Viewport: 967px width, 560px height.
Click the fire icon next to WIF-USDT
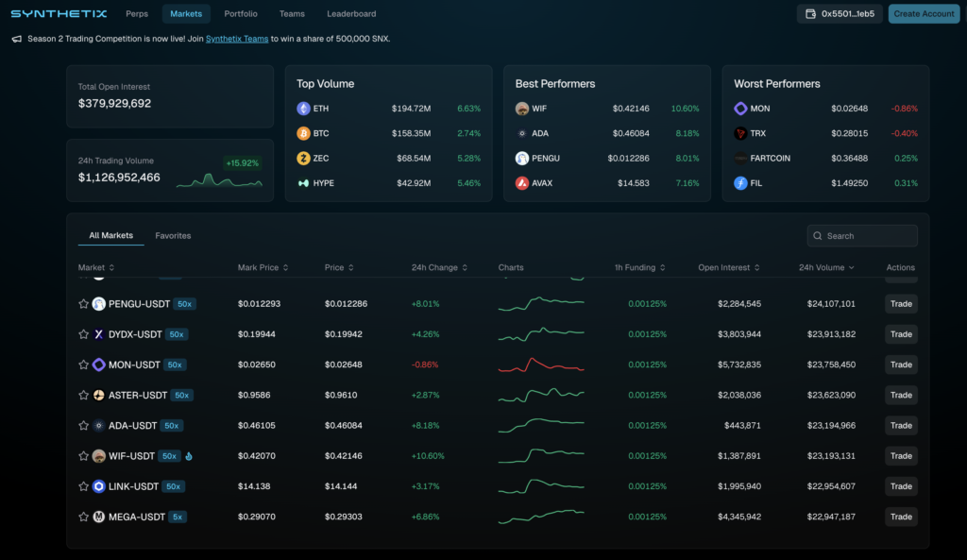pyautogui.click(x=189, y=456)
